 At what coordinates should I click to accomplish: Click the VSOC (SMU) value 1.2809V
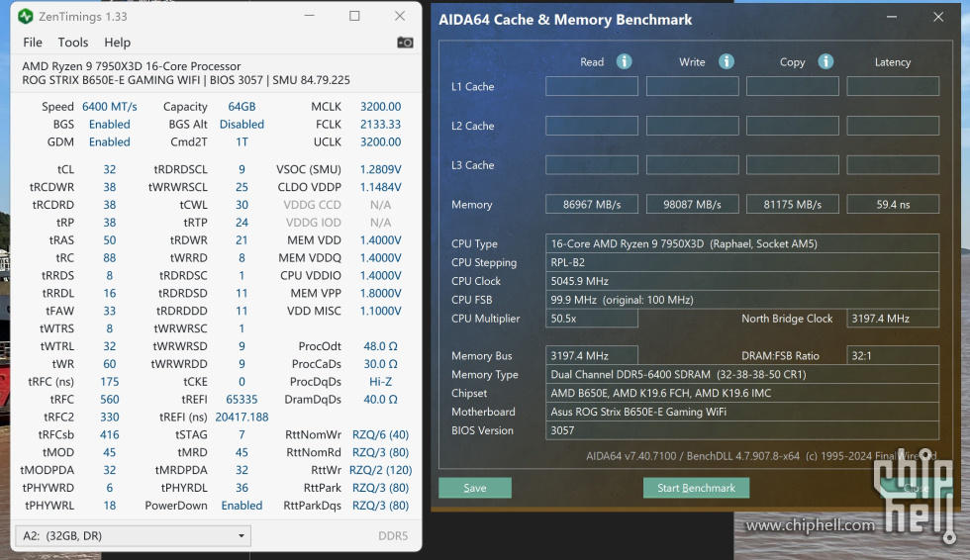coord(380,169)
